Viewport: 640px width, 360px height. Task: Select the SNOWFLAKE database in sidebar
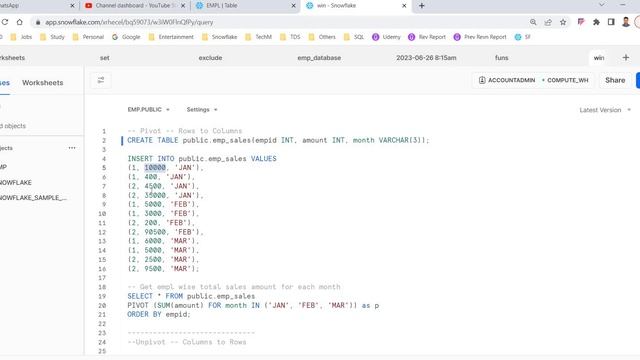click(x=15, y=182)
